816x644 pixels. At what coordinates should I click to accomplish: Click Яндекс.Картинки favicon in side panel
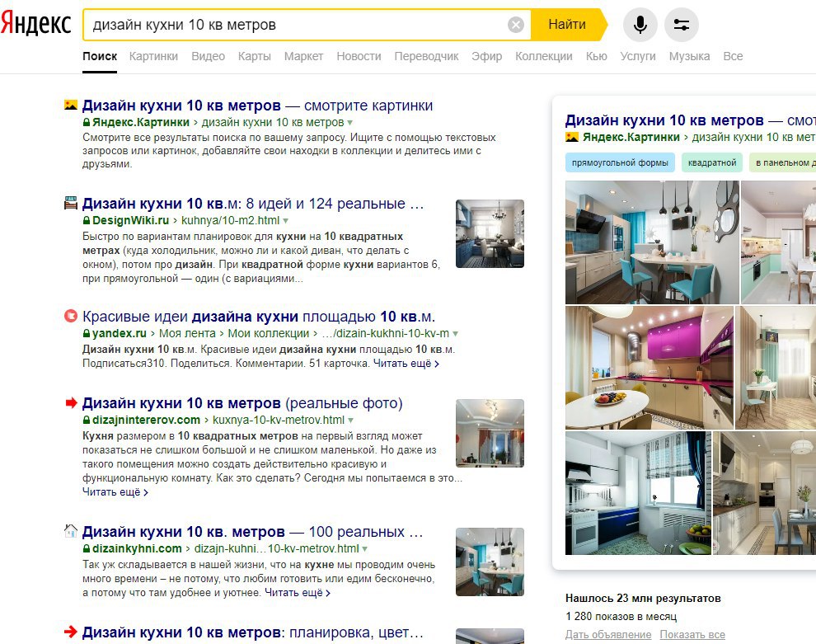[x=572, y=138]
